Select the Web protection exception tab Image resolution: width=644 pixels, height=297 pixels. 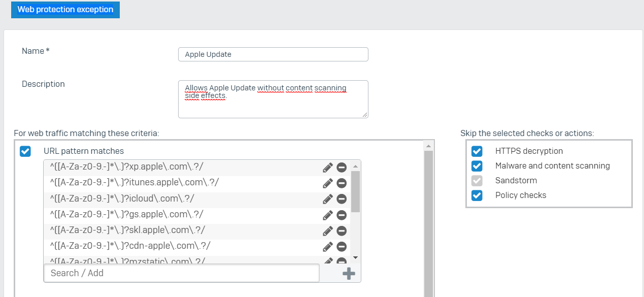(x=65, y=10)
